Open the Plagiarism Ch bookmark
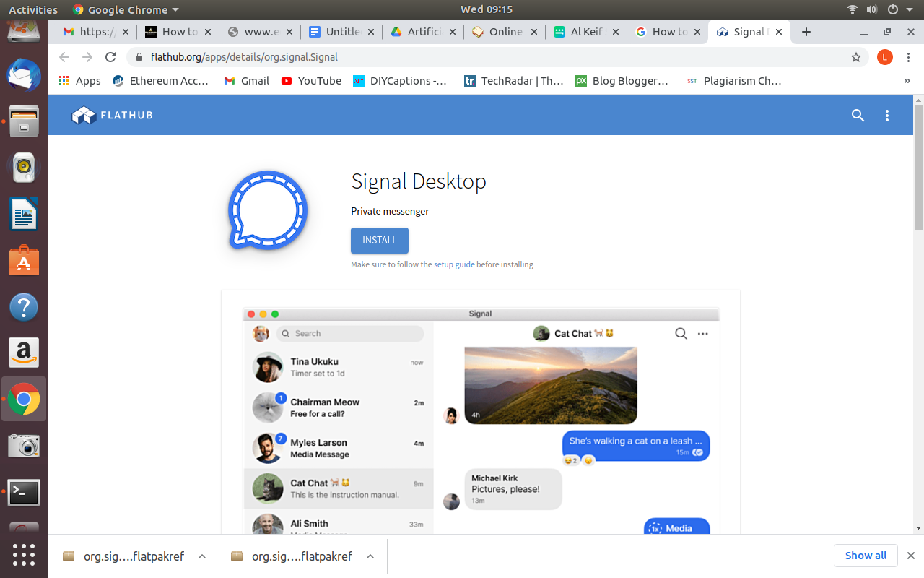 (734, 81)
